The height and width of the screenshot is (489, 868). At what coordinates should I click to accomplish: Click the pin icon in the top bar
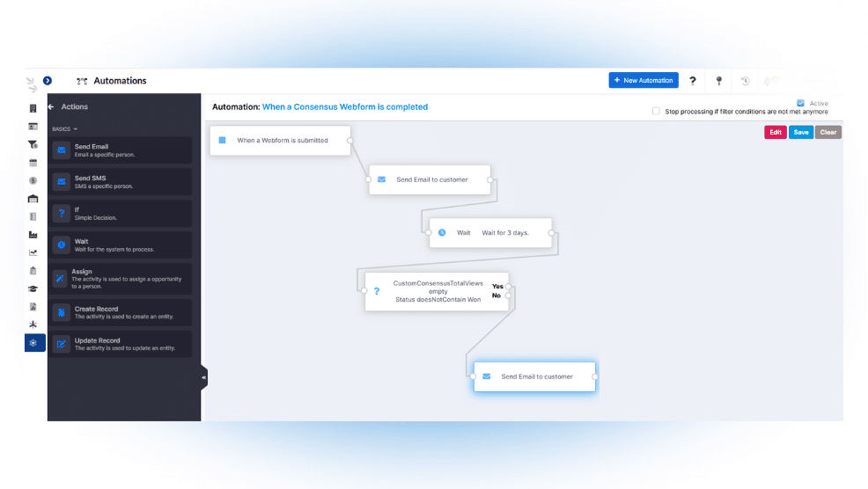pos(719,81)
